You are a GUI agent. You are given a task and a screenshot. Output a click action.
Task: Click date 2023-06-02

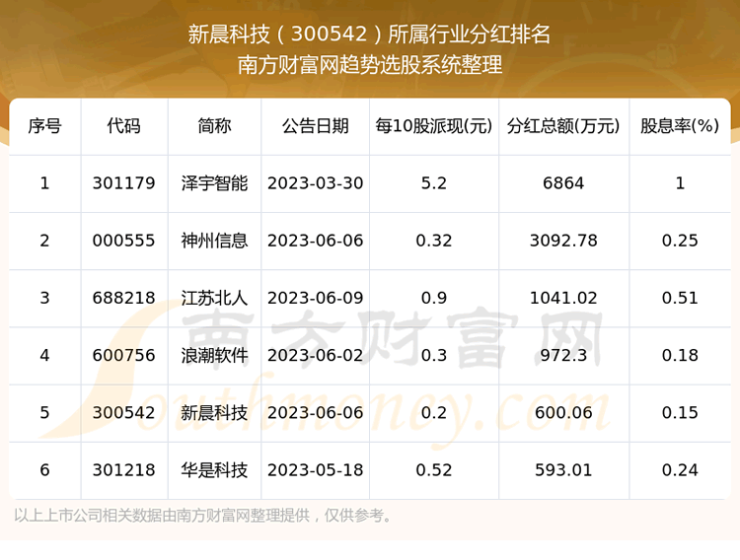316,355
